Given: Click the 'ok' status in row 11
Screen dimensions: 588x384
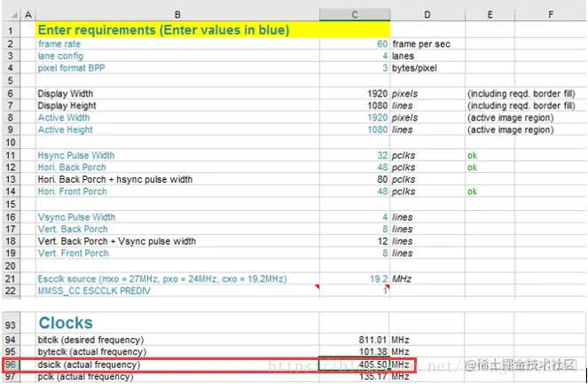Looking at the screenshot, I should click(x=472, y=155).
